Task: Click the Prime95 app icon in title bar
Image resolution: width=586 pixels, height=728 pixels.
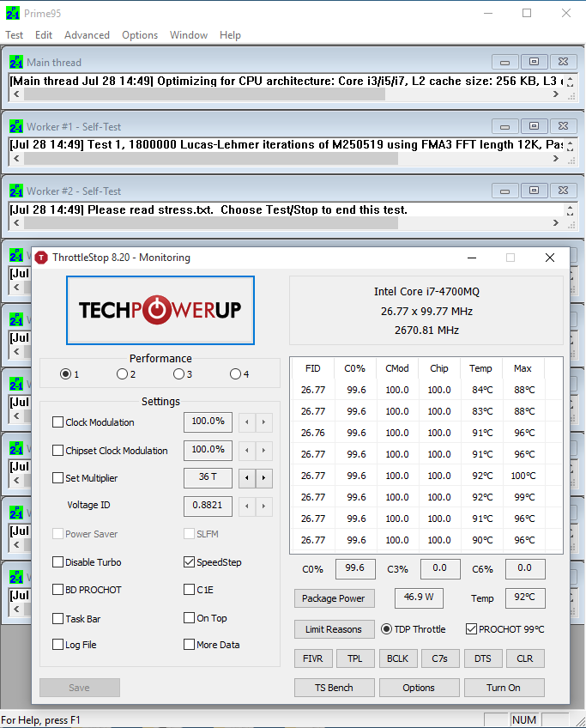Action: [13, 13]
